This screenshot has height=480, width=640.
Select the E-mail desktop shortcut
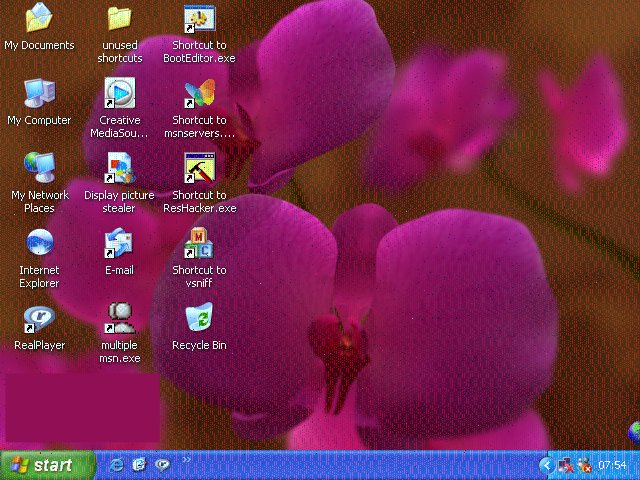coord(119,243)
